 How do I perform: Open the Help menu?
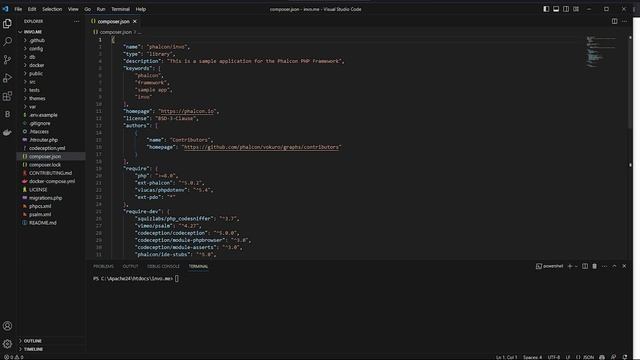click(x=141, y=9)
